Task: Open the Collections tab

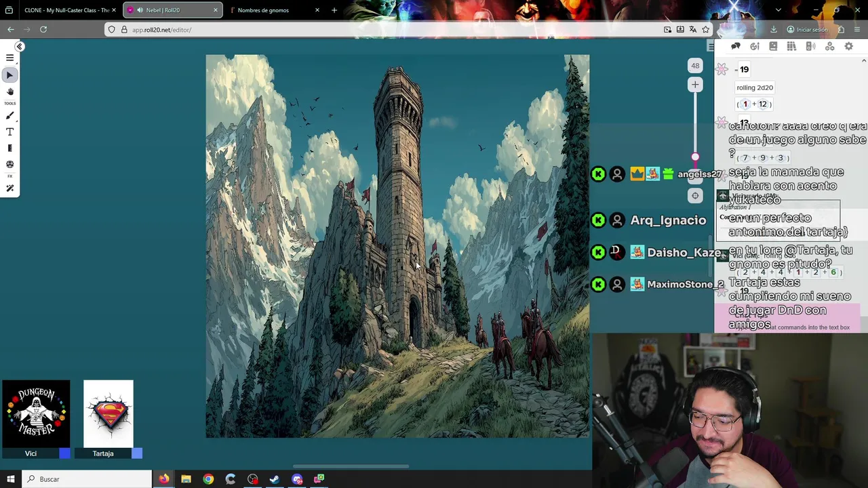Action: coord(829,46)
